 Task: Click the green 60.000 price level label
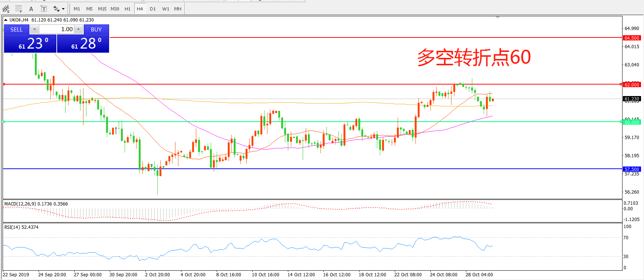[x=632, y=122]
